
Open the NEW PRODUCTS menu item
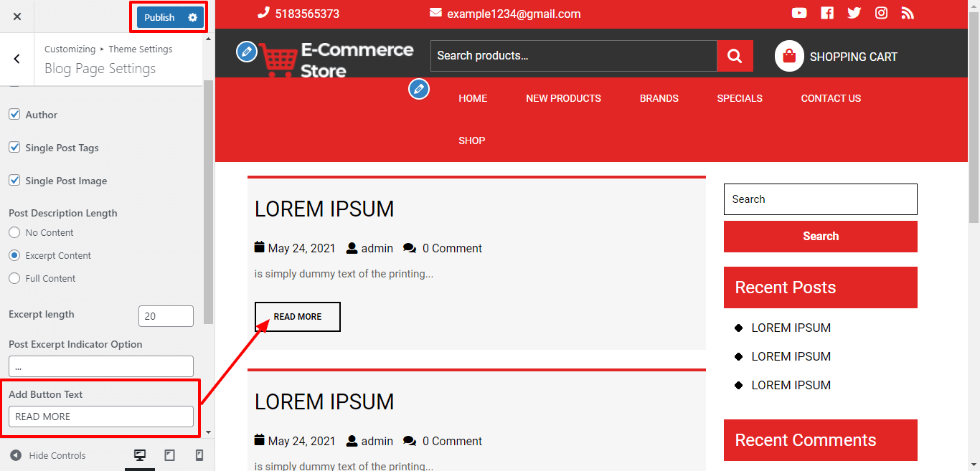(563, 98)
